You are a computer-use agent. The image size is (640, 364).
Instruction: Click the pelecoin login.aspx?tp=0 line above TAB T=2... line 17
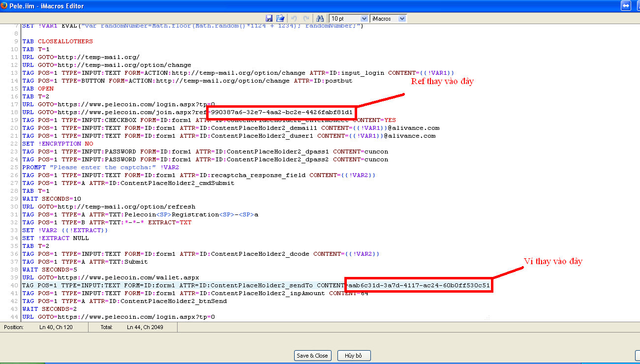(119, 104)
